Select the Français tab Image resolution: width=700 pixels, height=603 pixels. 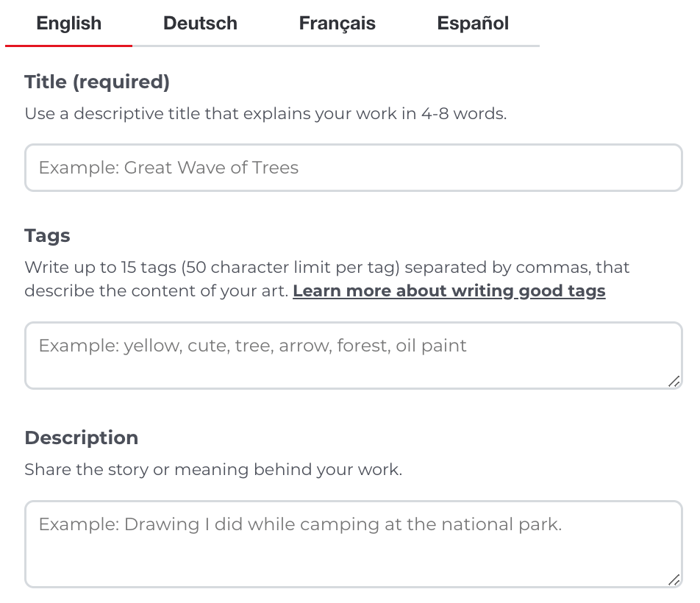point(337,24)
